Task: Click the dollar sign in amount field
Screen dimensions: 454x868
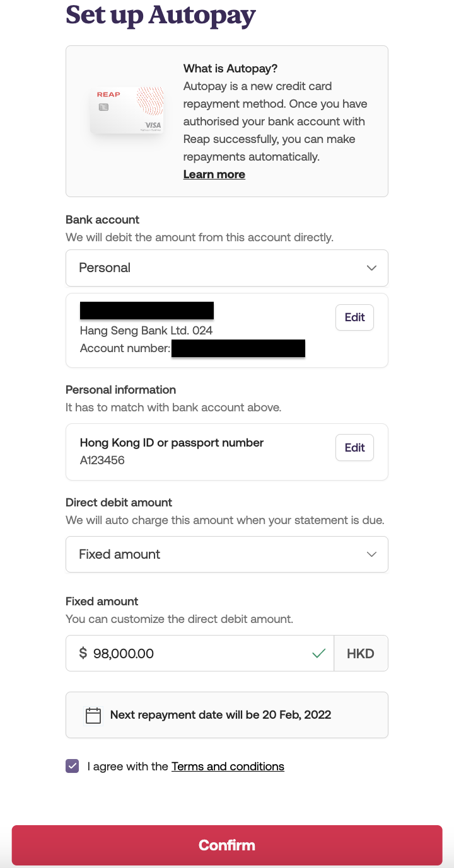Action: point(83,654)
